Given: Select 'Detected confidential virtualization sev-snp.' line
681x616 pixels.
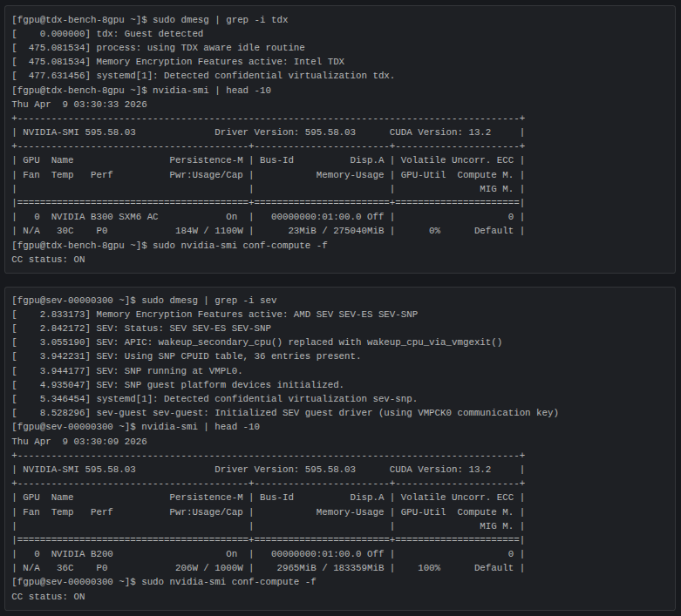Looking at the screenshot, I should coord(215,399).
